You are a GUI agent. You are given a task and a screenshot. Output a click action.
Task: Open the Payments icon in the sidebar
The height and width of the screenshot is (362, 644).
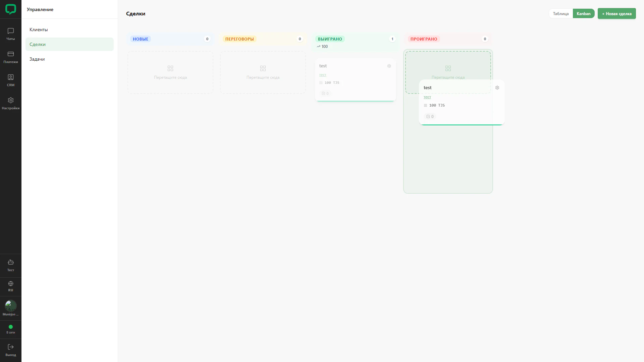[11, 54]
